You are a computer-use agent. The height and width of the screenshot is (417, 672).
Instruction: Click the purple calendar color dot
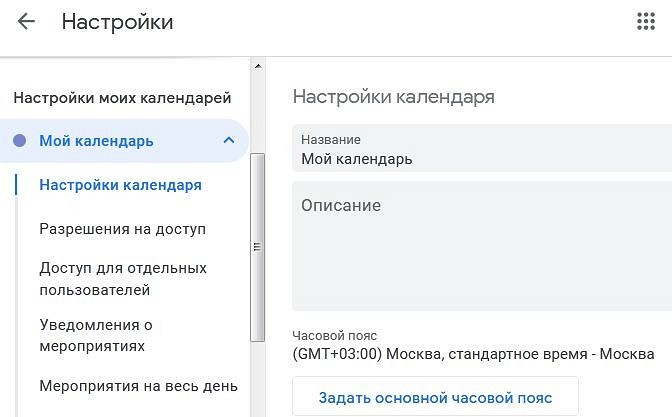[19, 141]
